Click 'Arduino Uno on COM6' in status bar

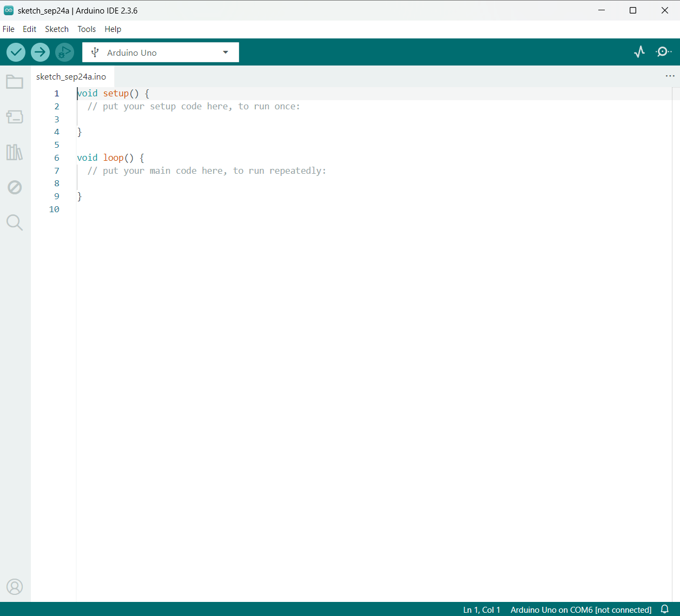pyautogui.click(x=581, y=610)
